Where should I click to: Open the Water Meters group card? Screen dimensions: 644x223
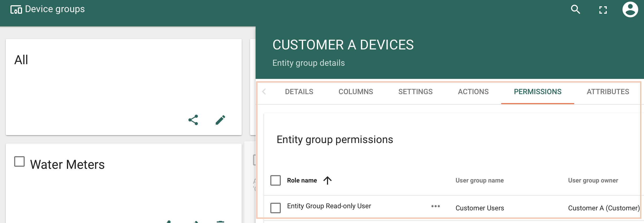coord(124,183)
